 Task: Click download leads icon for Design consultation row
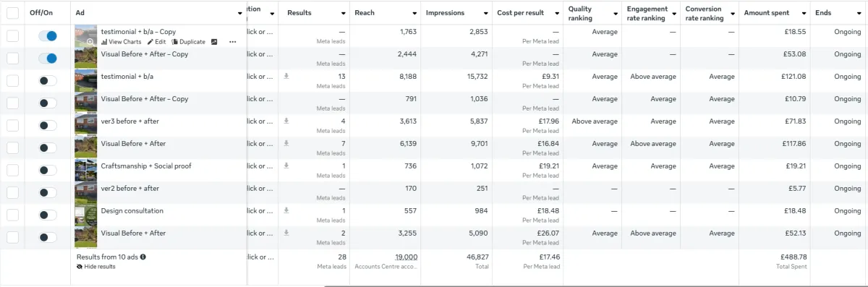pyautogui.click(x=286, y=210)
